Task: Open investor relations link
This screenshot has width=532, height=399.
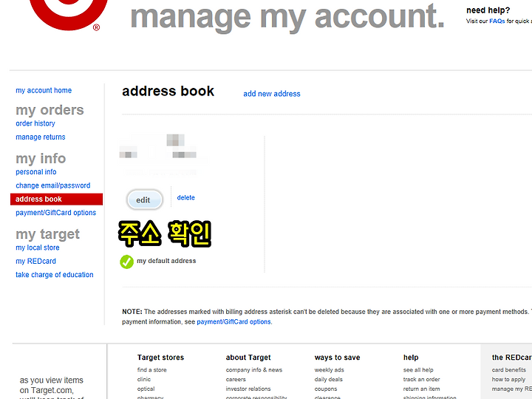Action: 248,389
